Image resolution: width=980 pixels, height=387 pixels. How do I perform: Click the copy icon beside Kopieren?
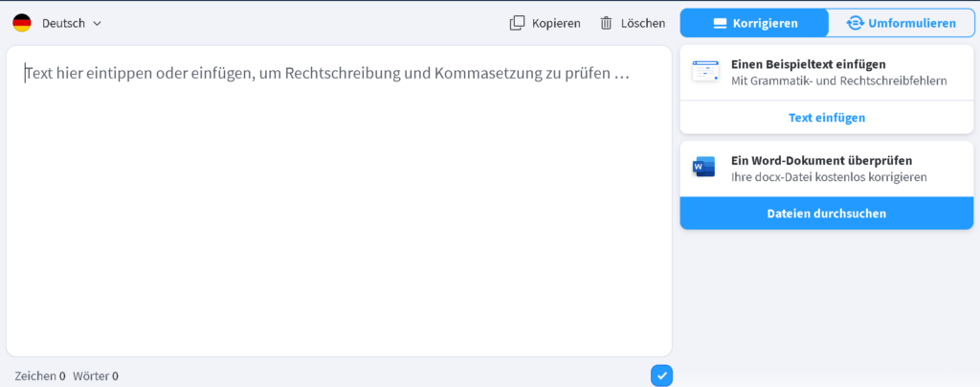pyautogui.click(x=517, y=23)
